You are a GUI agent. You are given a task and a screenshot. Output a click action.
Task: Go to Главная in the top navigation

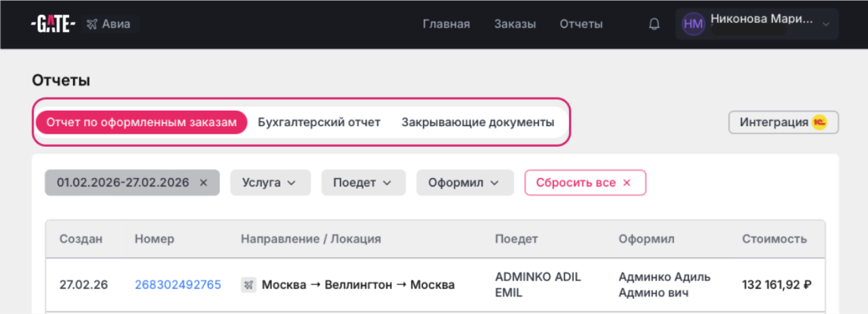(446, 25)
